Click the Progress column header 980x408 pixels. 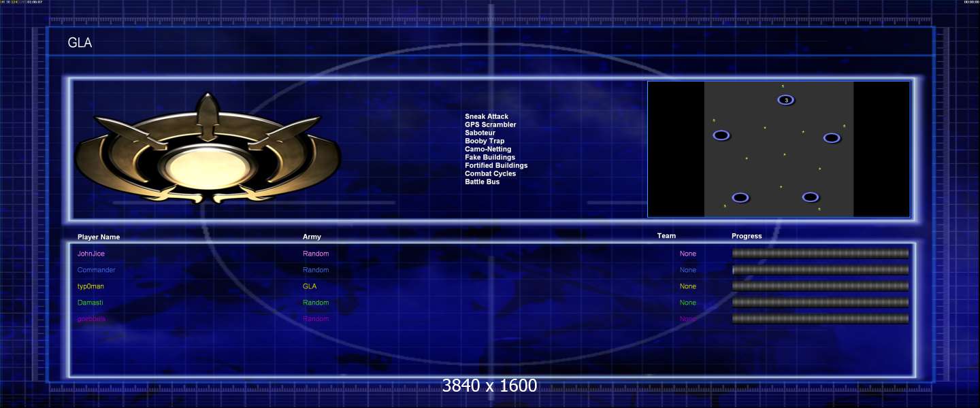747,236
